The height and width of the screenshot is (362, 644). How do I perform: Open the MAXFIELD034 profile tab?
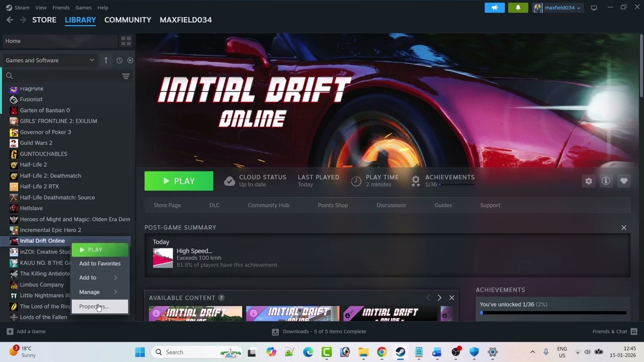(186, 20)
